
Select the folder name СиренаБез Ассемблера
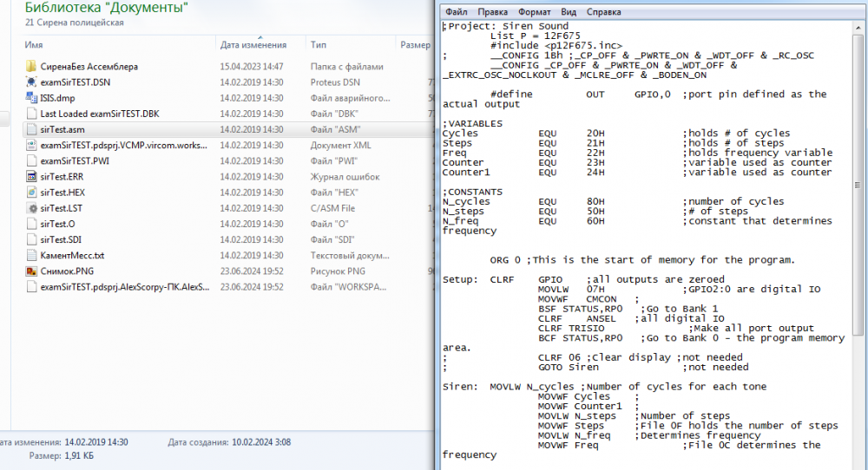(x=89, y=67)
